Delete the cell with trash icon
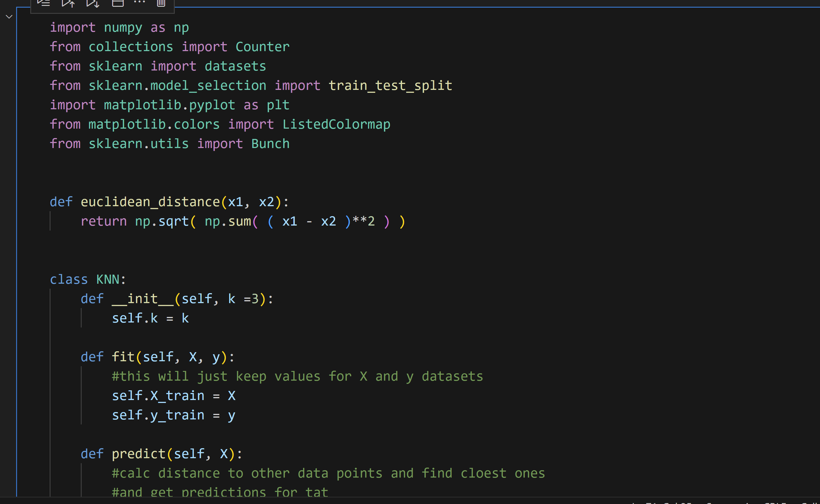 [161, 3]
